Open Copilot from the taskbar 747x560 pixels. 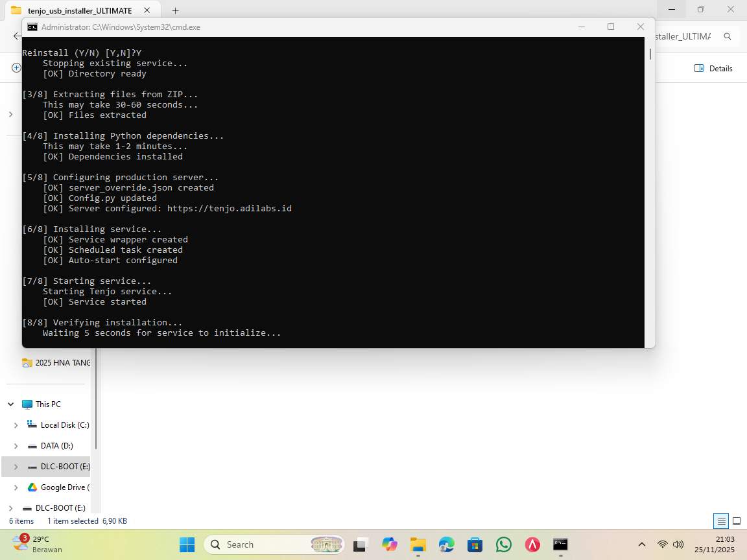389,544
